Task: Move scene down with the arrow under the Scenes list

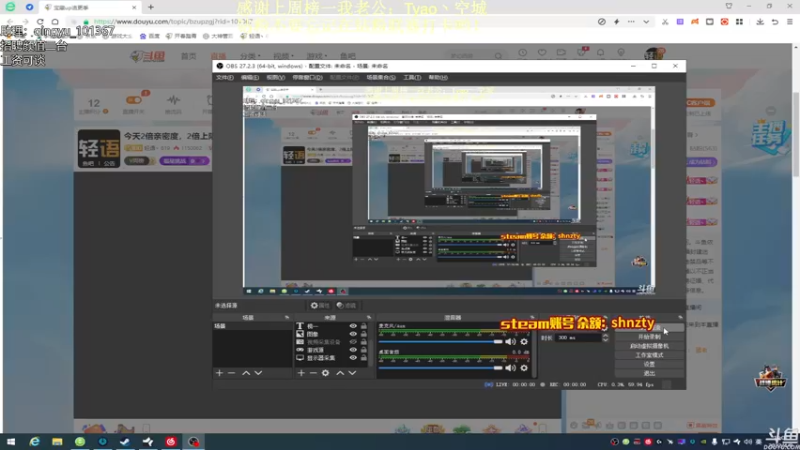Action: [x=258, y=373]
